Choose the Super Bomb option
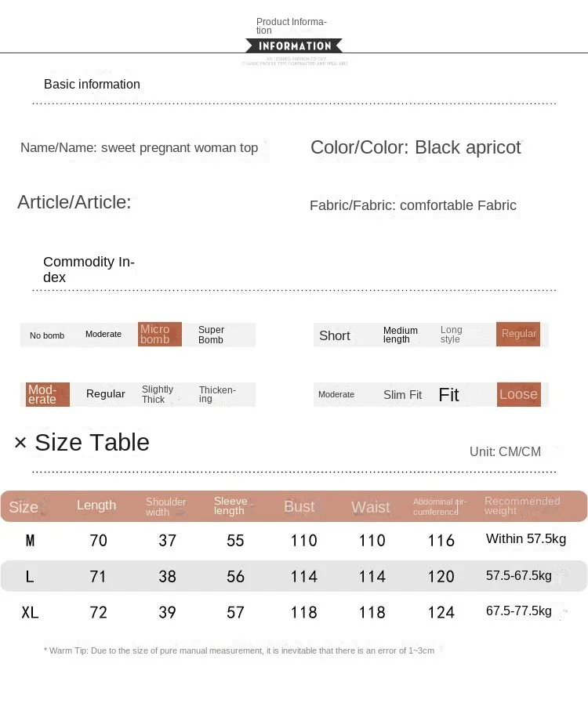 [x=211, y=335]
